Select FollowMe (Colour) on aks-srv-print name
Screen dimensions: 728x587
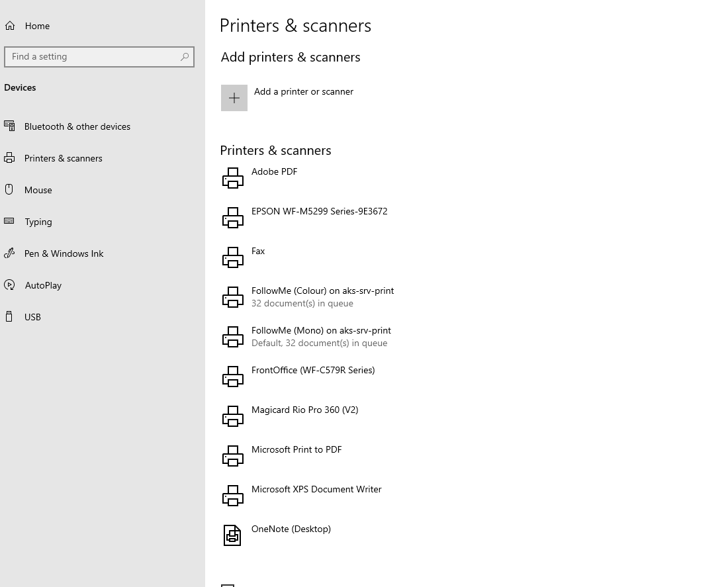point(323,291)
